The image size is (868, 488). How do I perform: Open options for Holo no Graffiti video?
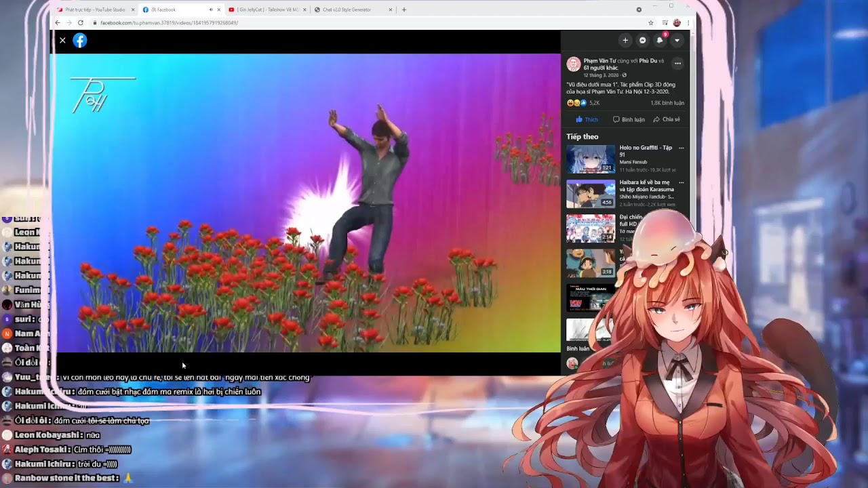pyautogui.click(x=682, y=148)
